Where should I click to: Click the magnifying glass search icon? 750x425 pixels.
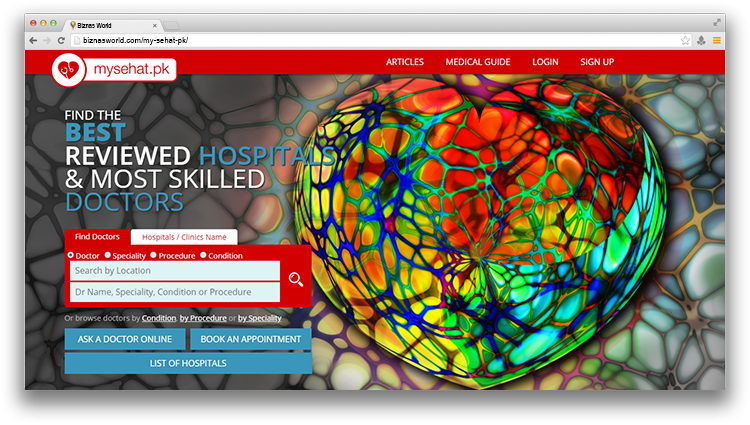click(295, 279)
